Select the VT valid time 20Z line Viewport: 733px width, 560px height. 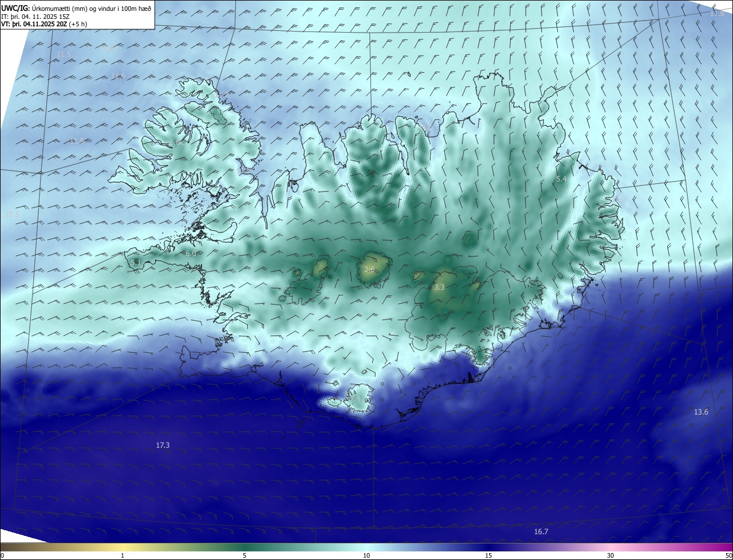45,24
